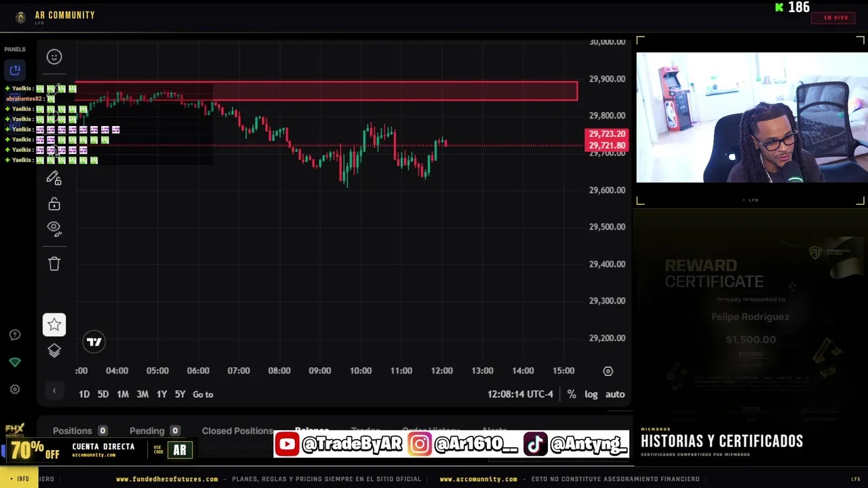Click the 29,723.20 price label
Image resolution: width=868 pixels, height=488 pixels.
(x=607, y=134)
